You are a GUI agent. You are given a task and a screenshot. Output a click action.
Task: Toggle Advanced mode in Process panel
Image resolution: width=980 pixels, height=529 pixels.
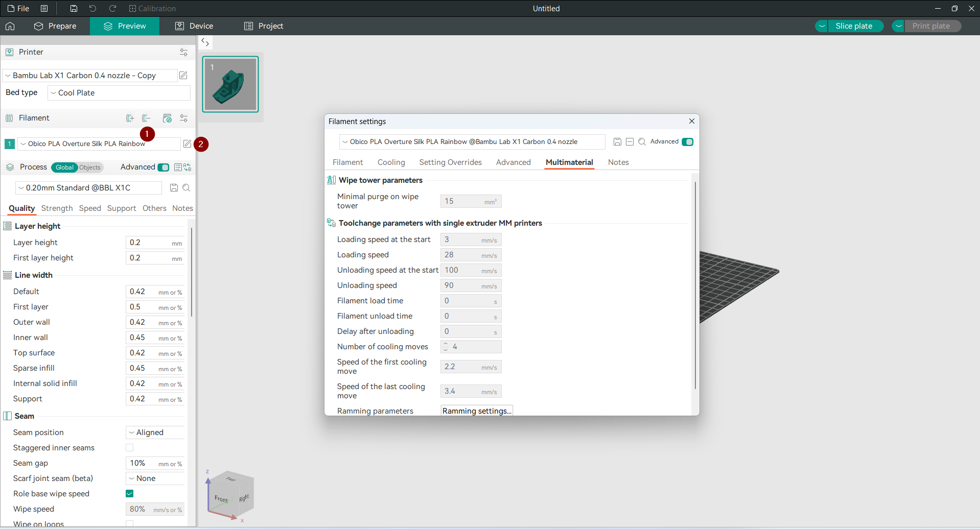pos(164,167)
